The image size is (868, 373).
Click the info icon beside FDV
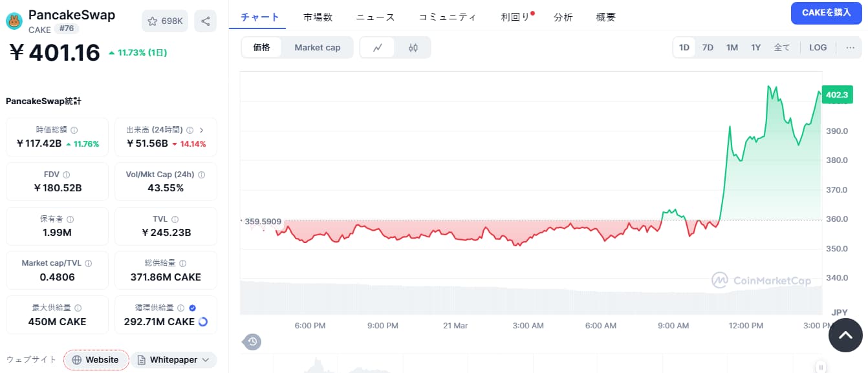pos(67,175)
